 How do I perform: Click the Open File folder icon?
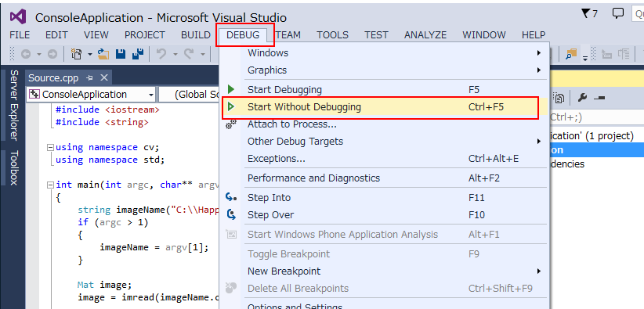tap(103, 54)
